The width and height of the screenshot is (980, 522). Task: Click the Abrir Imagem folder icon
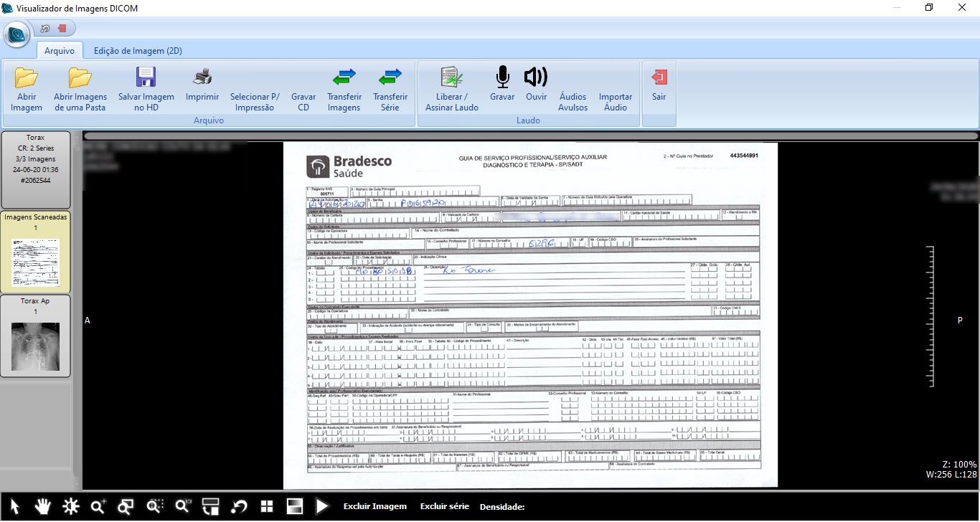click(27, 77)
